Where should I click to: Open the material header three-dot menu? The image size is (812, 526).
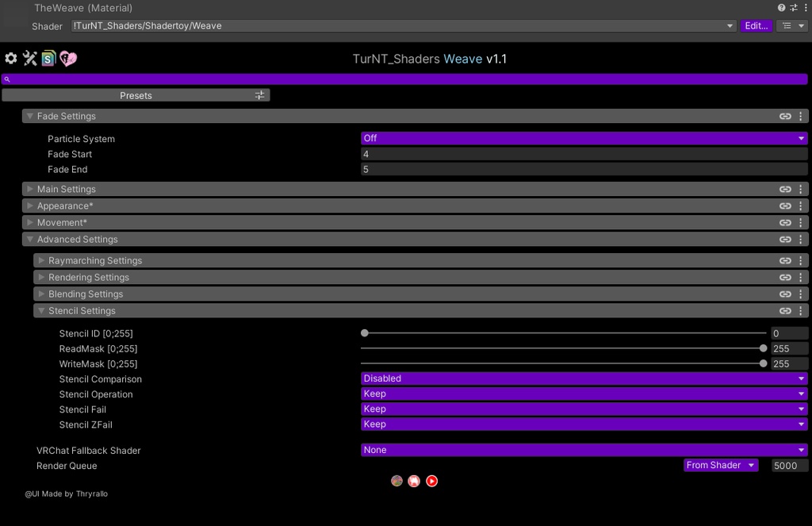(806, 8)
